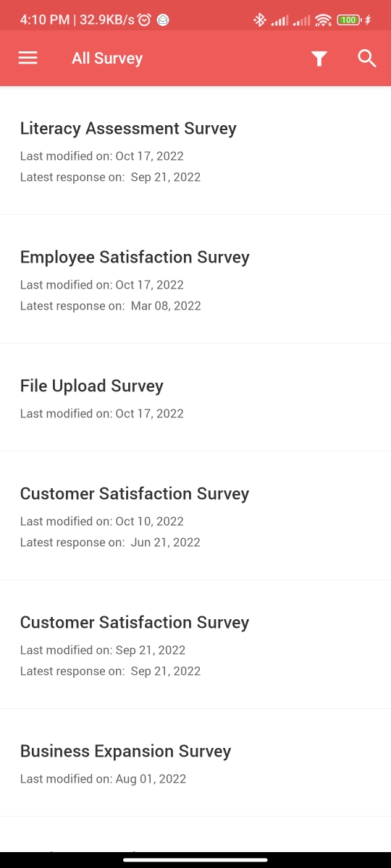Screen dimensions: 391x868
Task: Tap the alarm clock status icon
Action: coord(144,20)
